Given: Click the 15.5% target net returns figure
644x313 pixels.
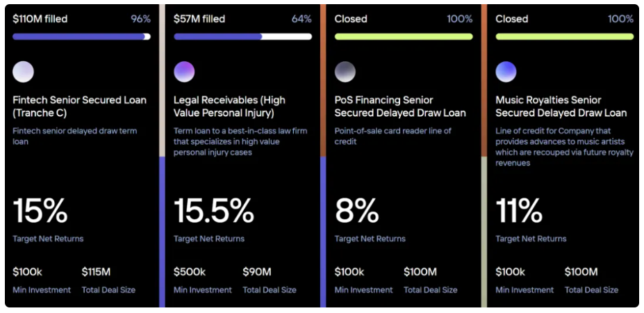Looking at the screenshot, I should 214,211.
